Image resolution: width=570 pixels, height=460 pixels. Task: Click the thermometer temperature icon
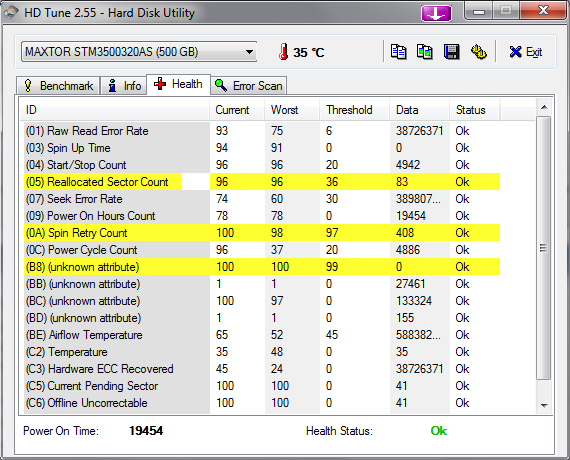284,52
